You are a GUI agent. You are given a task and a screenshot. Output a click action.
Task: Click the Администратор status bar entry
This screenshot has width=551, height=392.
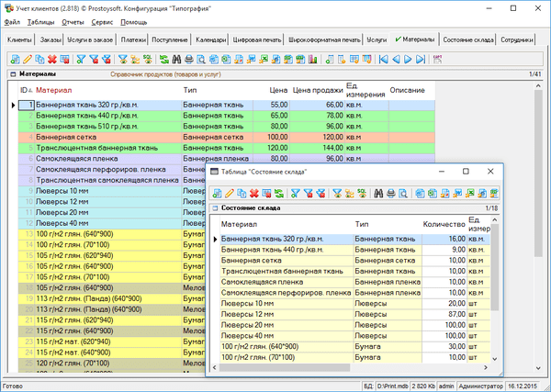click(480, 386)
